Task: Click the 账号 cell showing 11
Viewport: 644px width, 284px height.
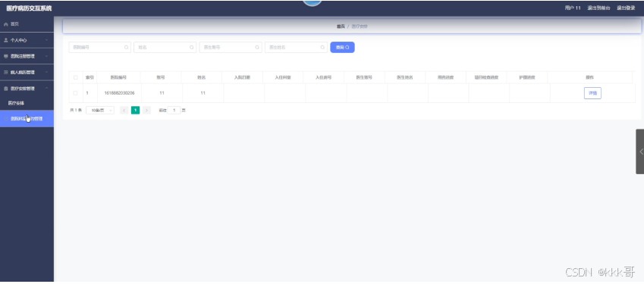Action: (x=162, y=93)
